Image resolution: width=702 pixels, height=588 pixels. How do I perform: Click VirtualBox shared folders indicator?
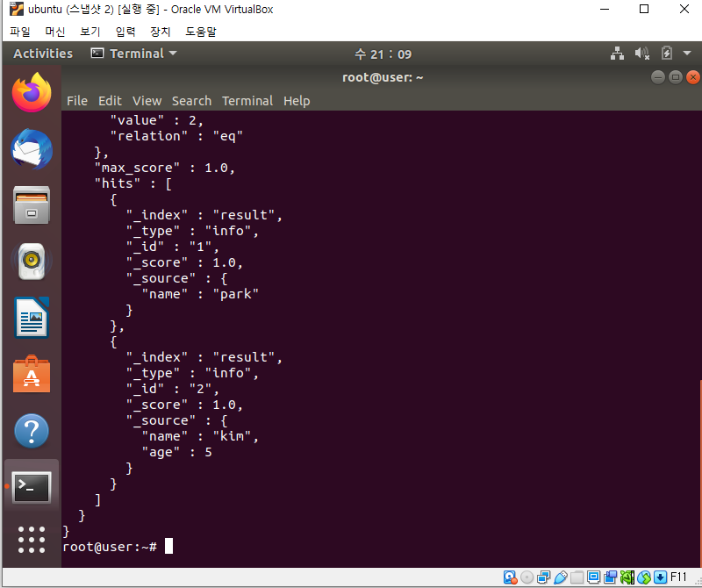pyautogui.click(x=577, y=577)
